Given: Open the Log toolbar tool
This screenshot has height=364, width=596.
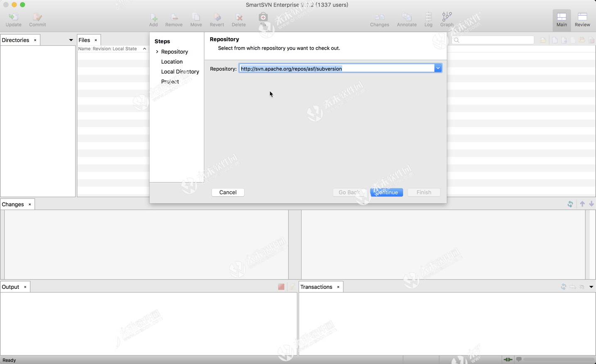Looking at the screenshot, I should point(428,20).
